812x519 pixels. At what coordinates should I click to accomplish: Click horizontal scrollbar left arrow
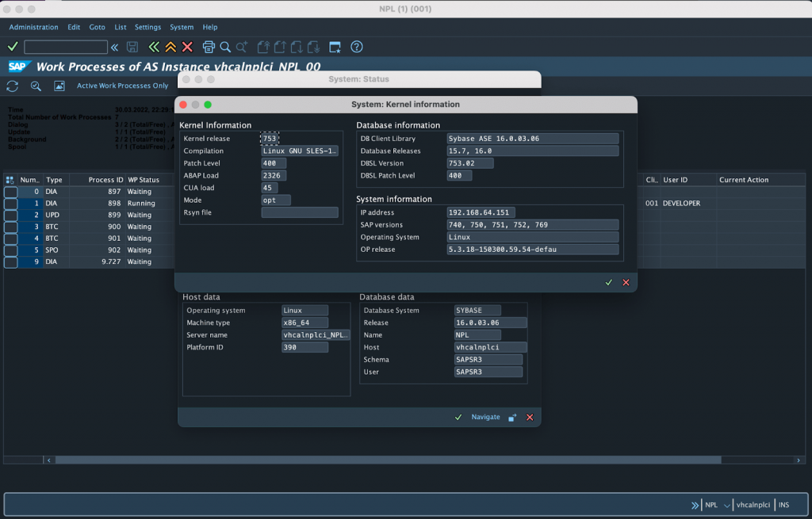tap(49, 460)
